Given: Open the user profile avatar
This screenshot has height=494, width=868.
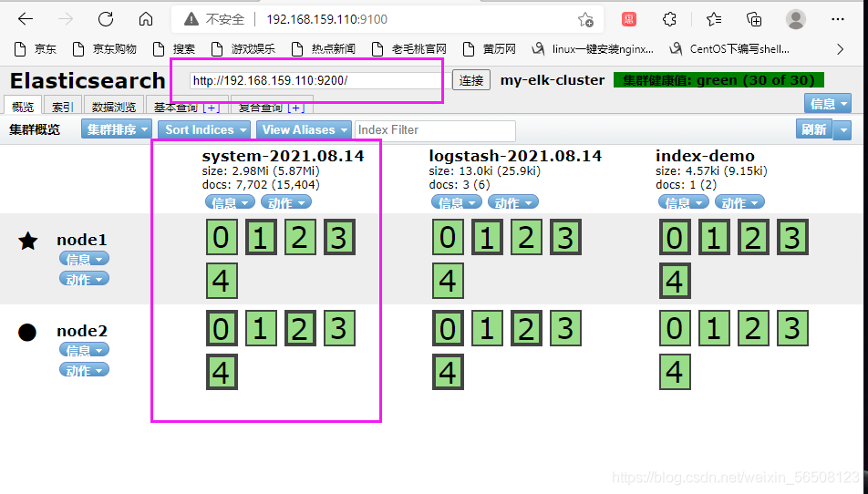Looking at the screenshot, I should [x=795, y=19].
